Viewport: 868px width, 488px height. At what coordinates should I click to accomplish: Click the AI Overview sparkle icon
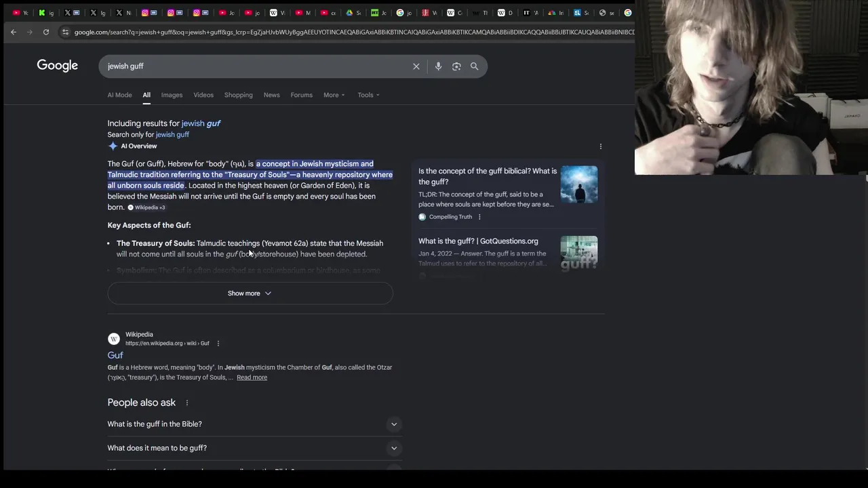(x=113, y=146)
